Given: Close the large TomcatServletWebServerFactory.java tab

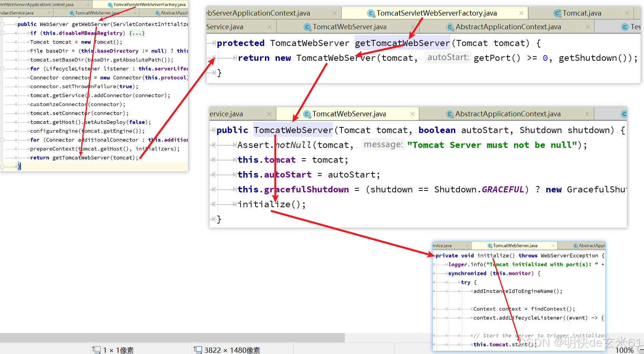Looking at the screenshot, I should [x=521, y=13].
